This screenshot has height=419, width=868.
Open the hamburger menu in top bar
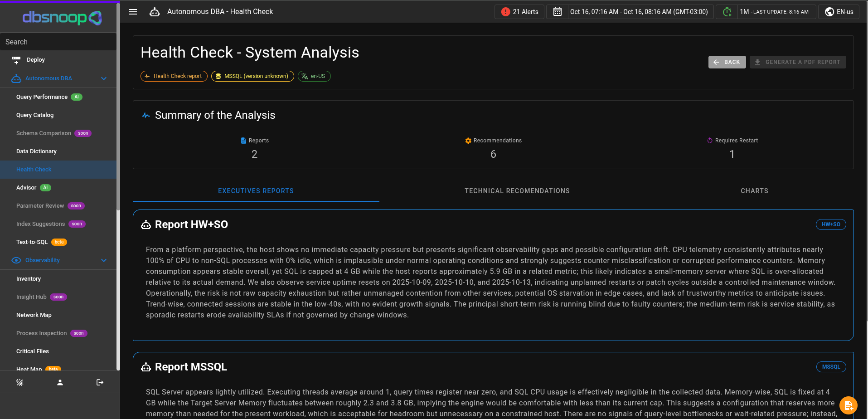[x=133, y=12]
